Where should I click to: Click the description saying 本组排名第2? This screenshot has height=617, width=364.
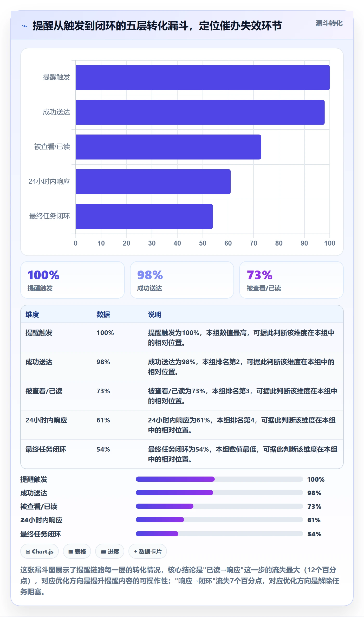pyautogui.click(x=241, y=367)
